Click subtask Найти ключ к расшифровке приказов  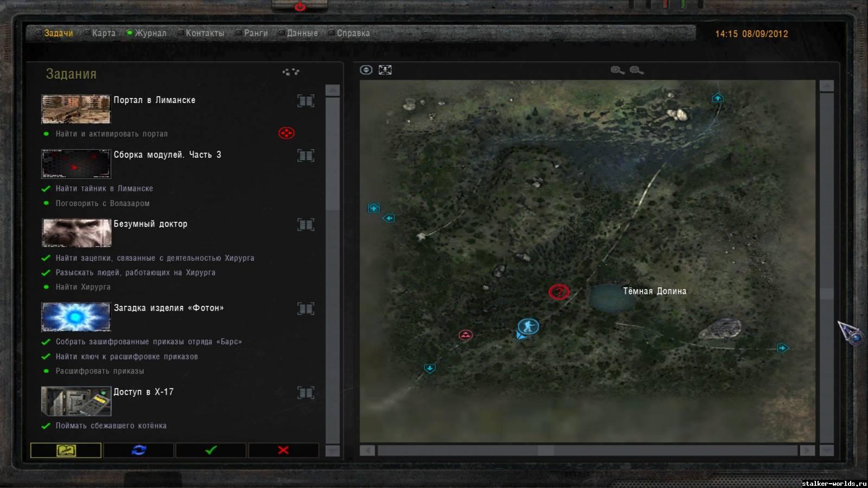tap(127, 356)
